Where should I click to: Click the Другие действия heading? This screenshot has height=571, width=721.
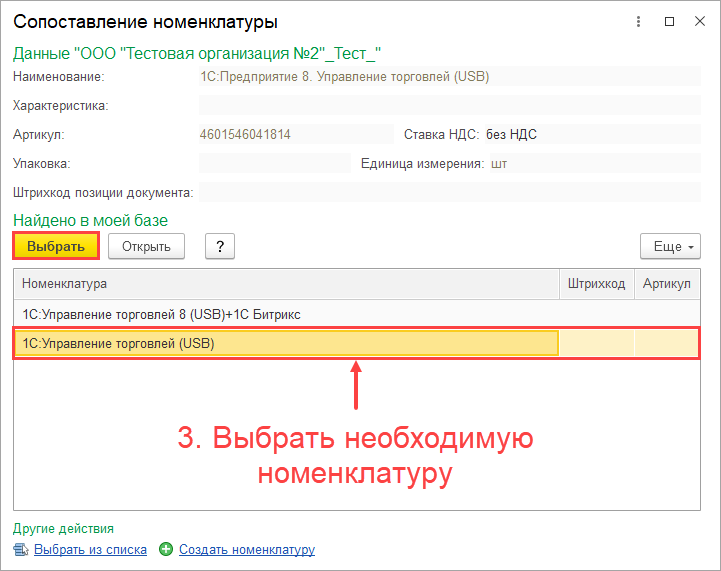(x=63, y=529)
